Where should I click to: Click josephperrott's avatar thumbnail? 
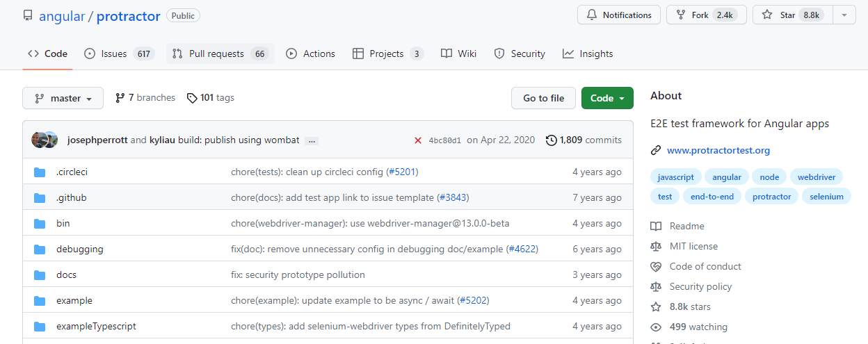[40, 140]
